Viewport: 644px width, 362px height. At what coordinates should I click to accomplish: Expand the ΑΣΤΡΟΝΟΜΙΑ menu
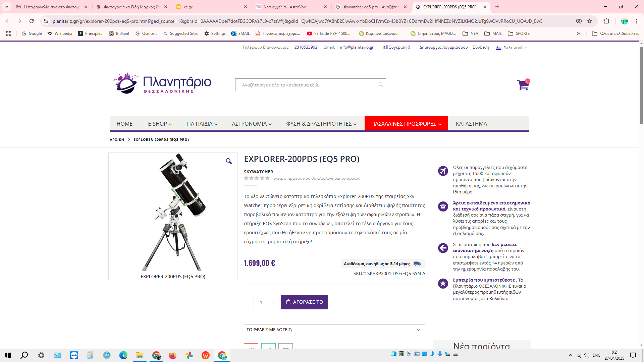point(252,124)
